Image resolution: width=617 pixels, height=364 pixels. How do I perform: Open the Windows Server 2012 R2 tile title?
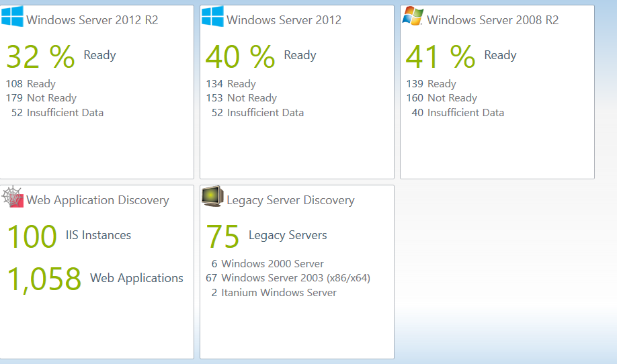pyautogui.click(x=92, y=20)
